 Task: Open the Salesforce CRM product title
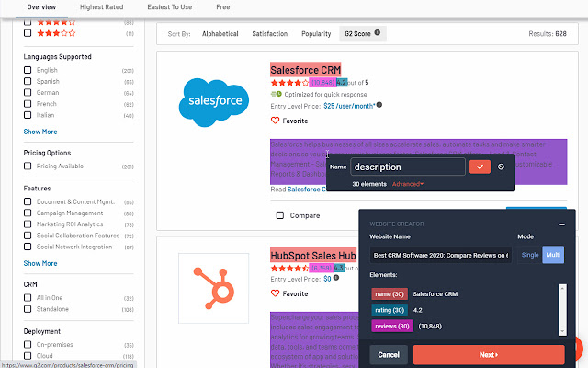pyautogui.click(x=306, y=70)
